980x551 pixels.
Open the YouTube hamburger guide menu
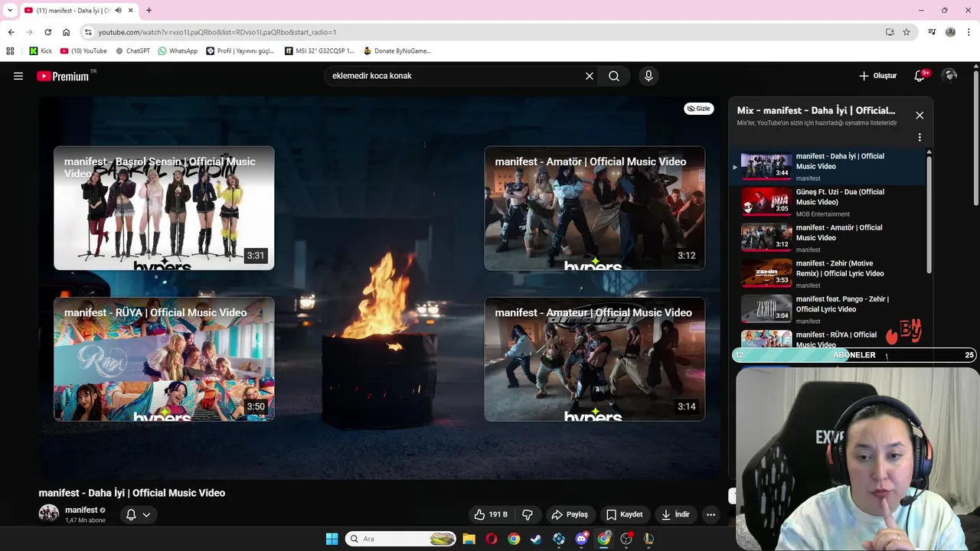pyautogui.click(x=18, y=76)
